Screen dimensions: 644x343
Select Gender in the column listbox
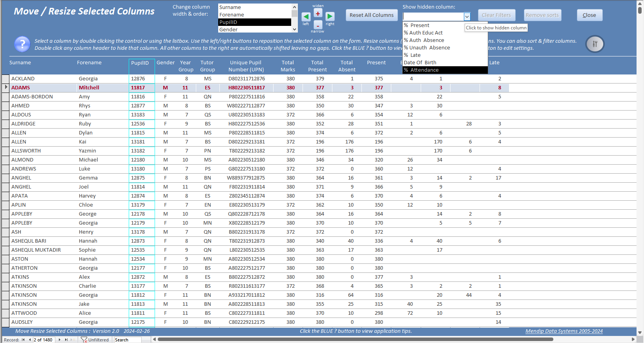(x=255, y=29)
